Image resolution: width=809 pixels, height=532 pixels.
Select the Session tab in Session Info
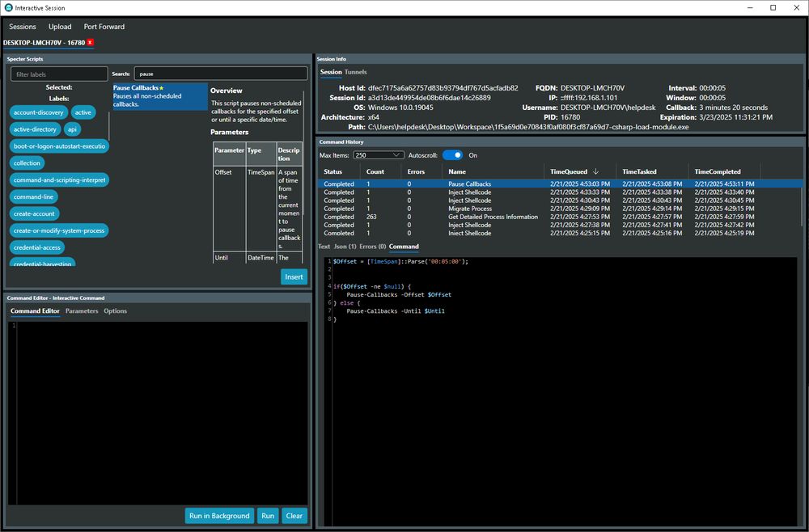pyautogui.click(x=331, y=72)
